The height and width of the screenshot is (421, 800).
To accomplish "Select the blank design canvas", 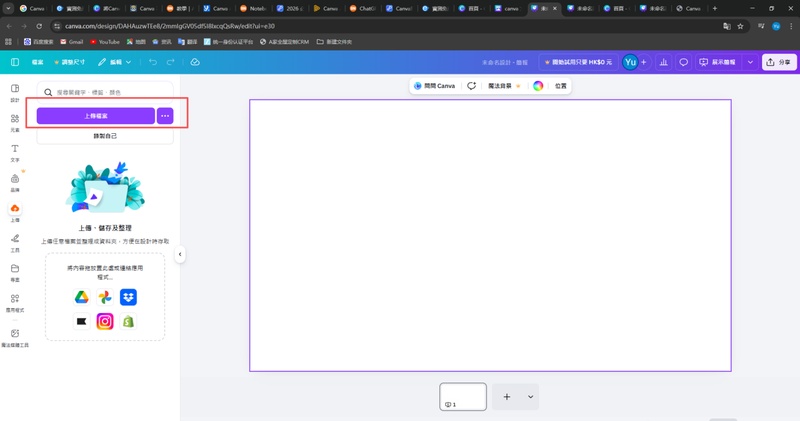I will pos(490,235).
